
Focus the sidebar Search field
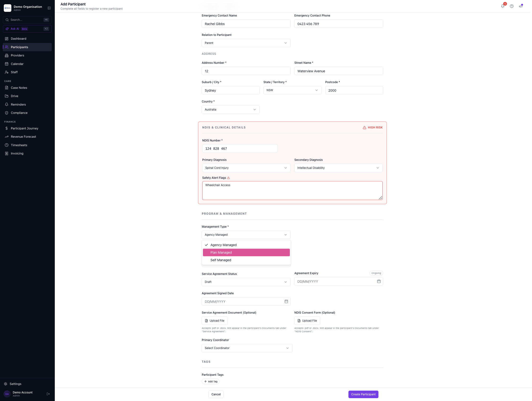[x=27, y=20]
